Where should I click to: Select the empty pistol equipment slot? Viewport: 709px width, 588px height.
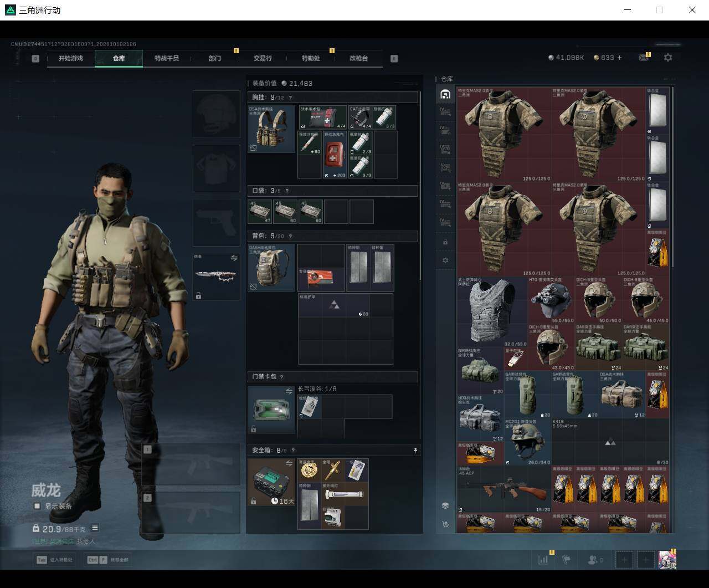(x=217, y=223)
